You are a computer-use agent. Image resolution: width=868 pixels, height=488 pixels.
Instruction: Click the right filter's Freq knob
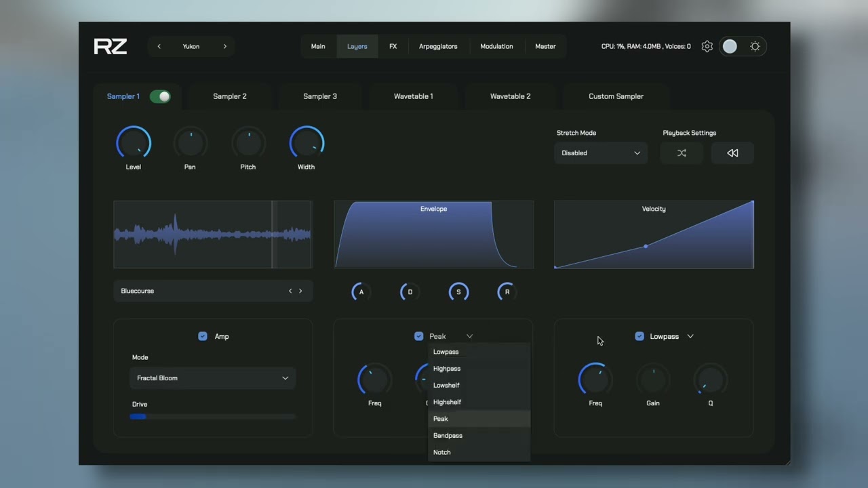pyautogui.click(x=595, y=380)
